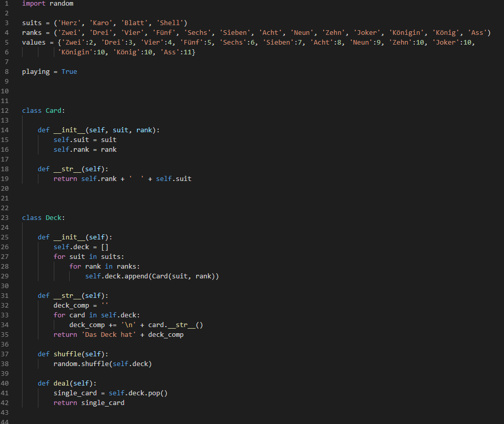Click the random.shuffle(self.deck) call
Image resolution: width=504 pixels, height=424 pixels.
pos(102,364)
